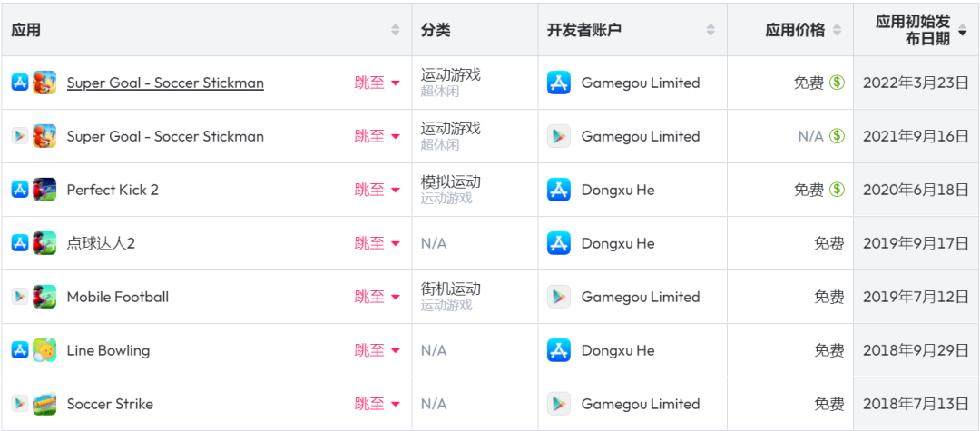Click developer App Store icon in Line Bowling row

pyautogui.click(x=559, y=350)
